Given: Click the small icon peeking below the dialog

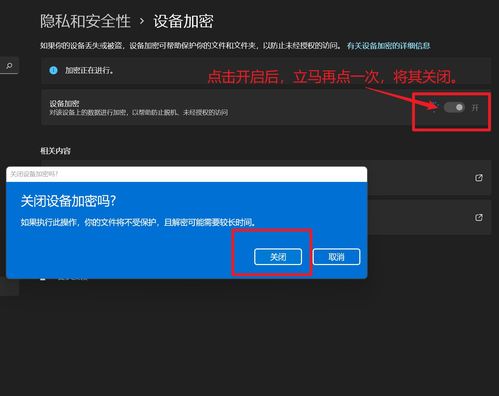Looking at the screenshot, I should click(43, 278).
